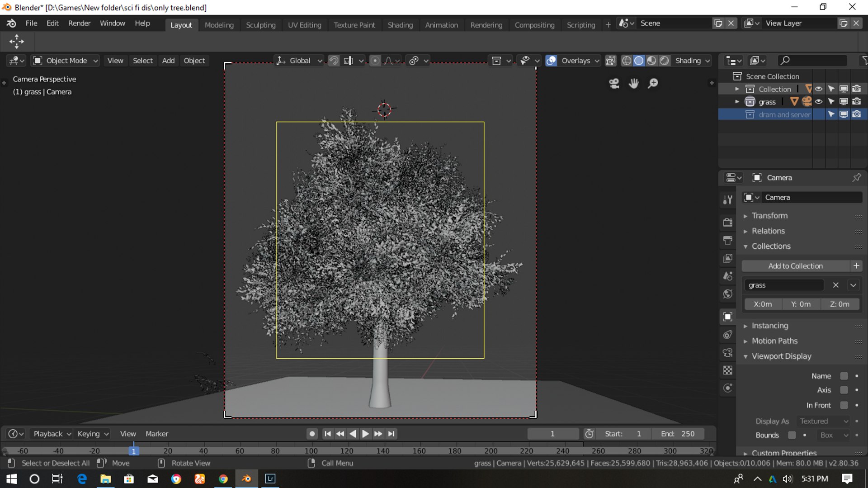Remove camera from grass collection
The height and width of the screenshot is (488, 868).
835,285
